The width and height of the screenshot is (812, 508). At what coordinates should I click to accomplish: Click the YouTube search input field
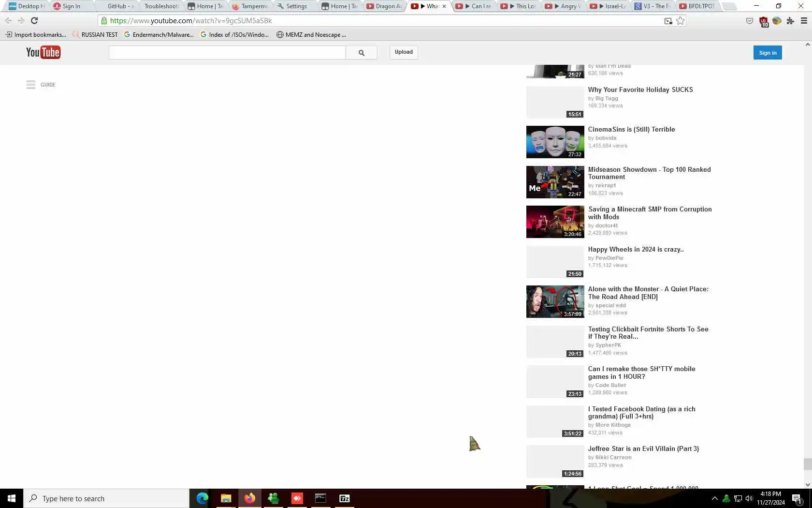click(227, 53)
